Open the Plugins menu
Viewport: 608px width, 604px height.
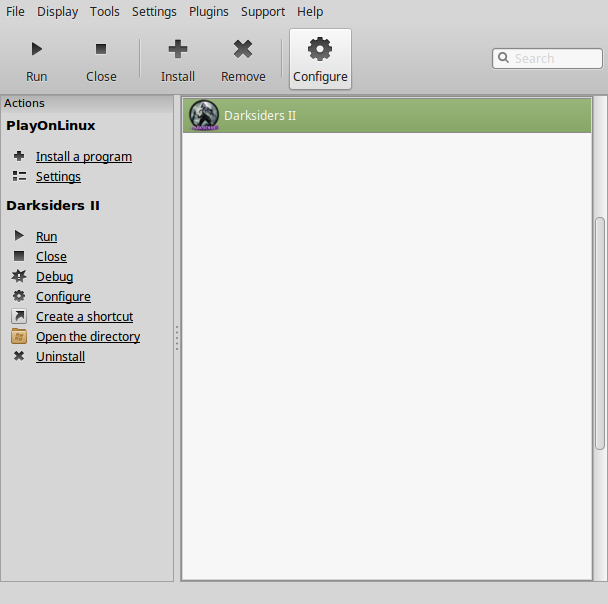tap(209, 12)
